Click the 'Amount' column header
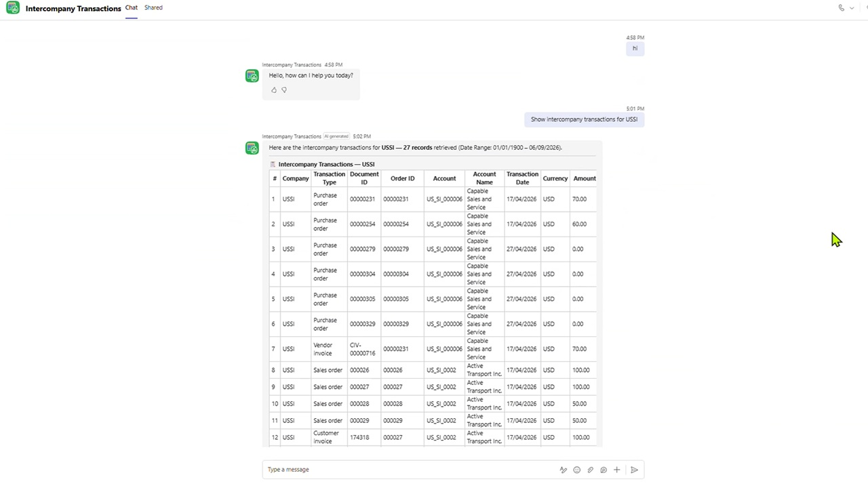 coord(585,178)
